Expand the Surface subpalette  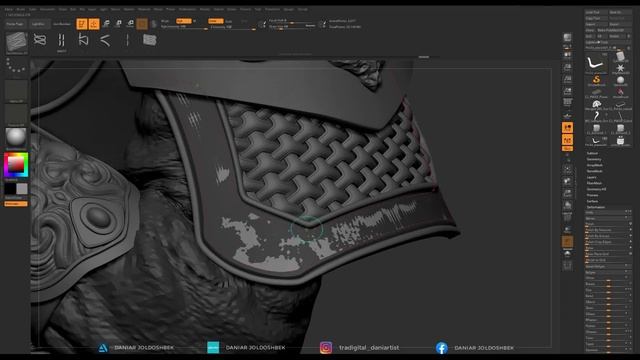[x=592, y=201]
